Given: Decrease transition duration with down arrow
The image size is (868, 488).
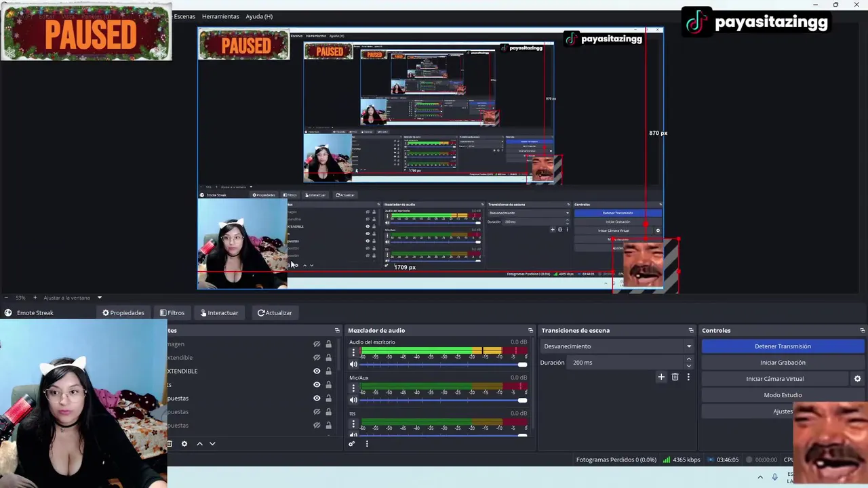Looking at the screenshot, I should (x=689, y=365).
